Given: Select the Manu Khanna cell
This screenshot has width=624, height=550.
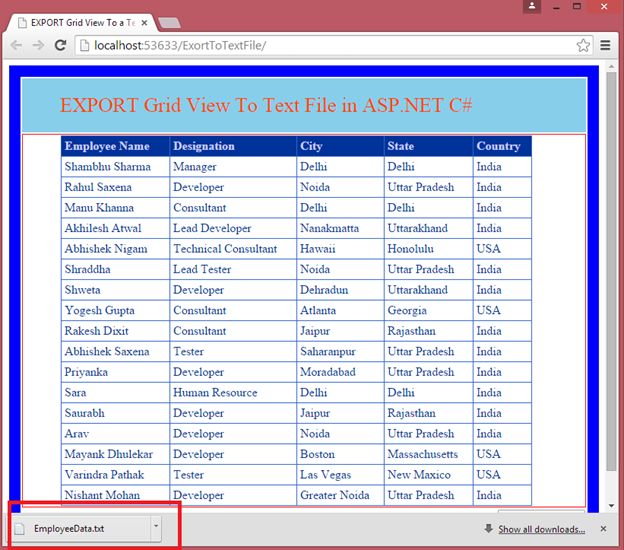Looking at the screenshot, I should click(x=115, y=208).
